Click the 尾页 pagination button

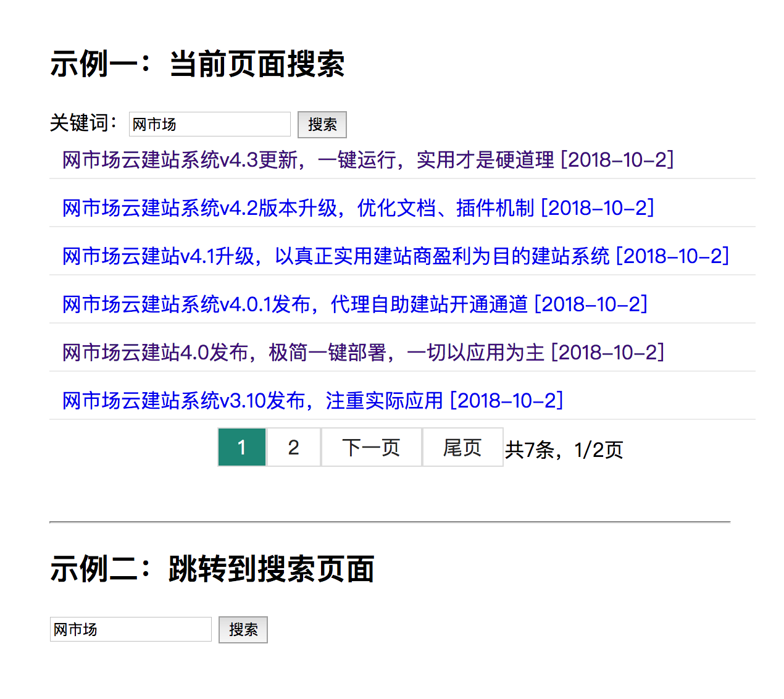(462, 447)
